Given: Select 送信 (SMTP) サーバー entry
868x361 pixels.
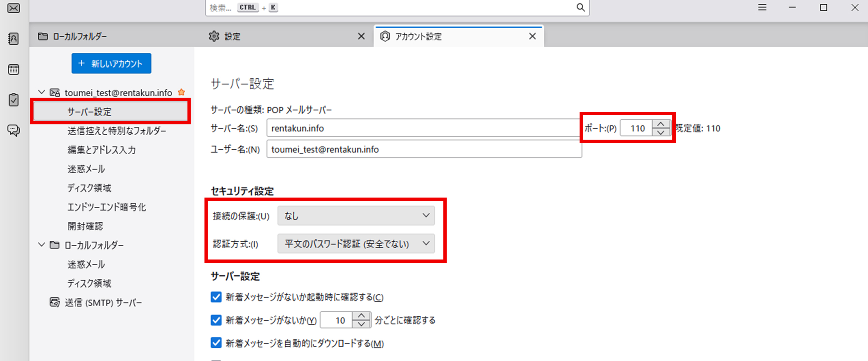Looking at the screenshot, I should coord(103,302).
